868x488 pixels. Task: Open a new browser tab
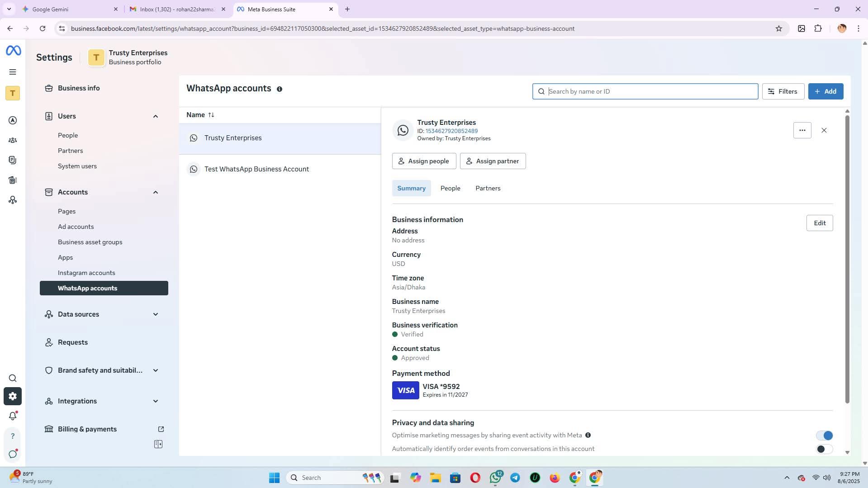(x=347, y=9)
